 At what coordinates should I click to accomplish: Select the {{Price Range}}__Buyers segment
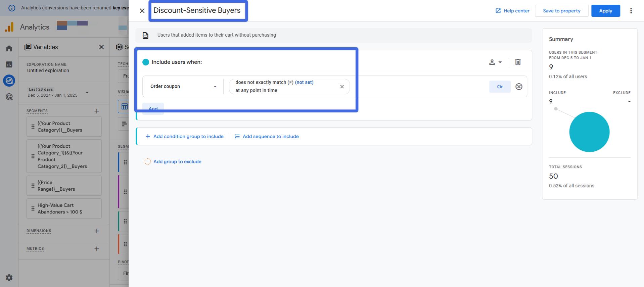64,186
